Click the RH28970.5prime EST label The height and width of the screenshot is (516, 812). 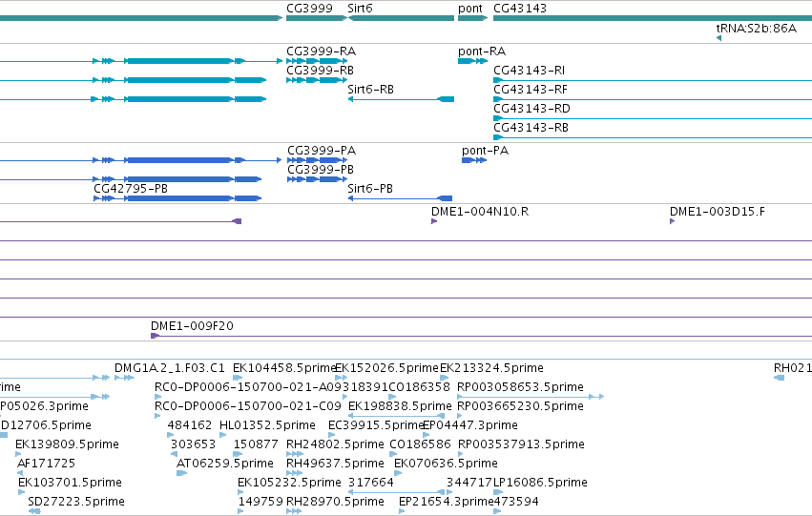[335, 502]
